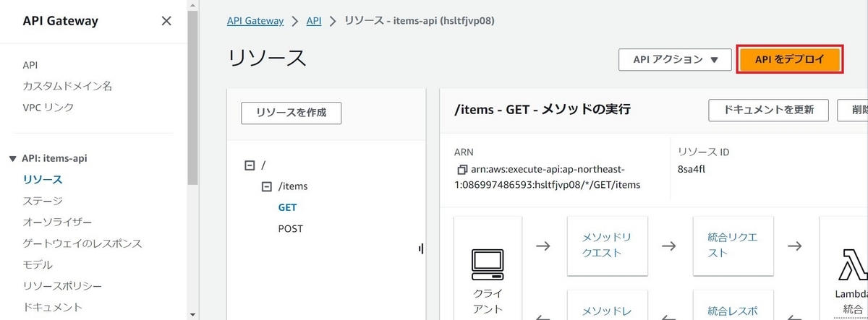Open the 統合リクエスト box
The height and width of the screenshot is (320, 868).
[x=733, y=246]
